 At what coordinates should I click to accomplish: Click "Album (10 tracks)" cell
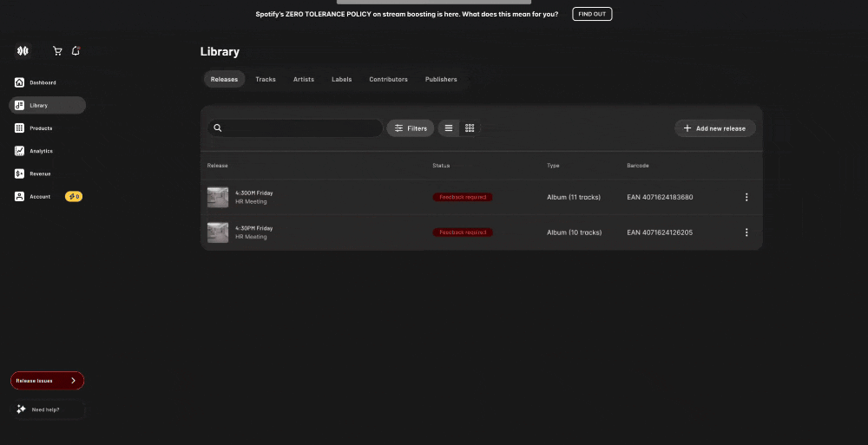pos(574,232)
